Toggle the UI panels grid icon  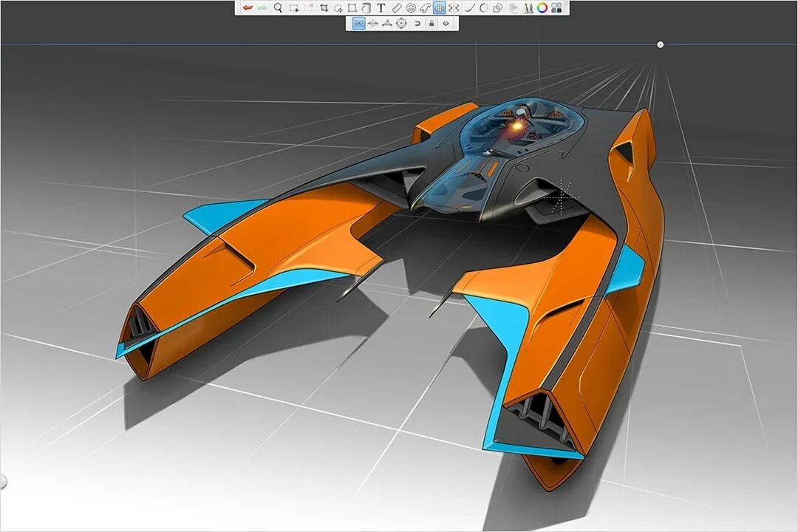[557, 8]
